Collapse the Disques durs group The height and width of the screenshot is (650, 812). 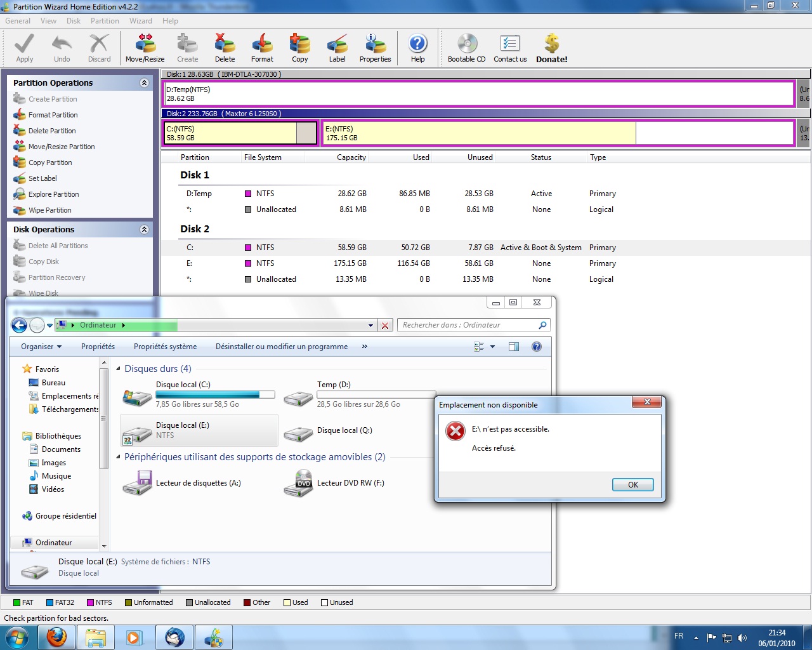[x=118, y=369]
